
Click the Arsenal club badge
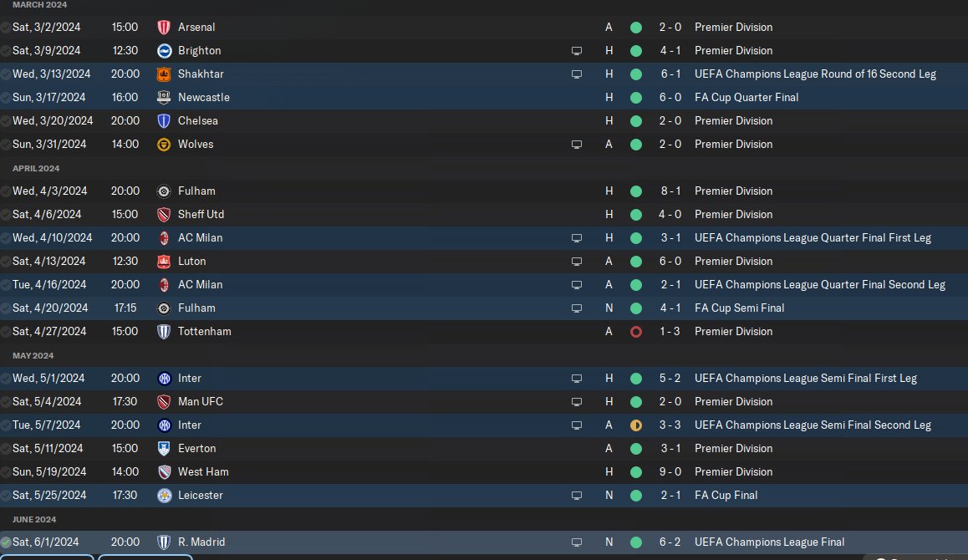click(x=164, y=28)
